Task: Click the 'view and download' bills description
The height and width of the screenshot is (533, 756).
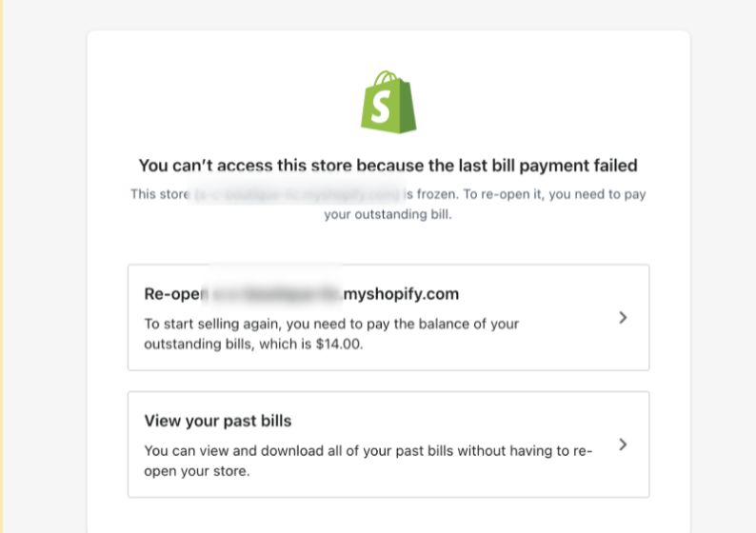Action: pyautogui.click(x=368, y=450)
